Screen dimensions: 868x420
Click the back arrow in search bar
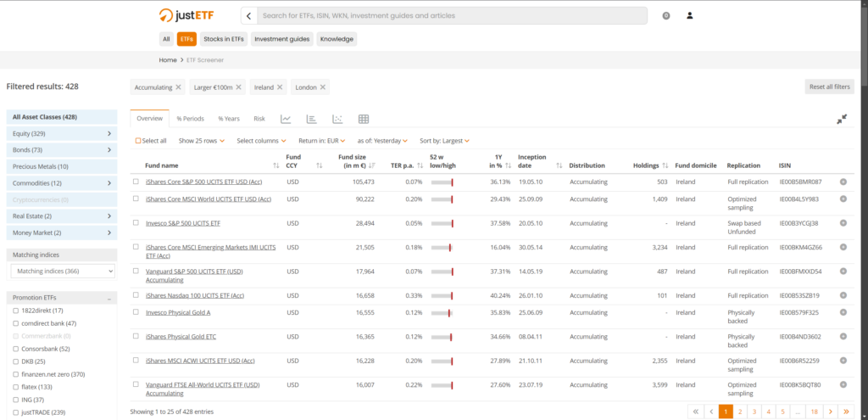pyautogui.click(x=249, y=15)
